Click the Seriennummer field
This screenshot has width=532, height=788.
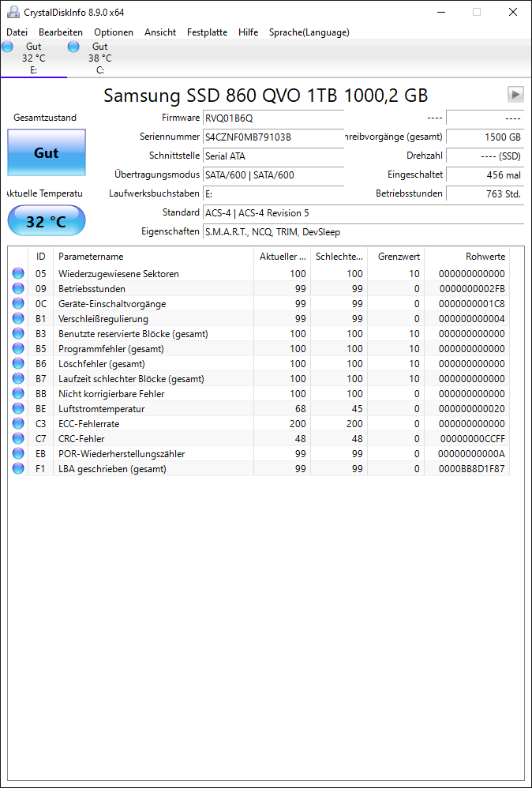point(273,137)
